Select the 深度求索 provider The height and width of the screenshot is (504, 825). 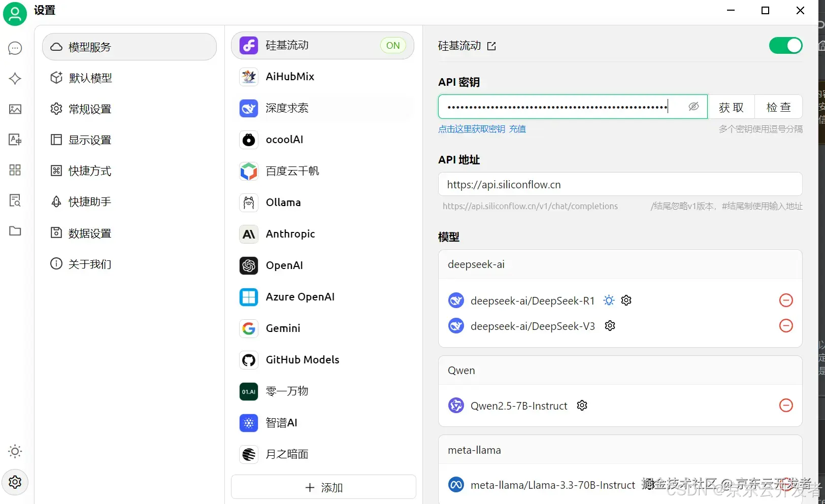[x=323, y=108]
